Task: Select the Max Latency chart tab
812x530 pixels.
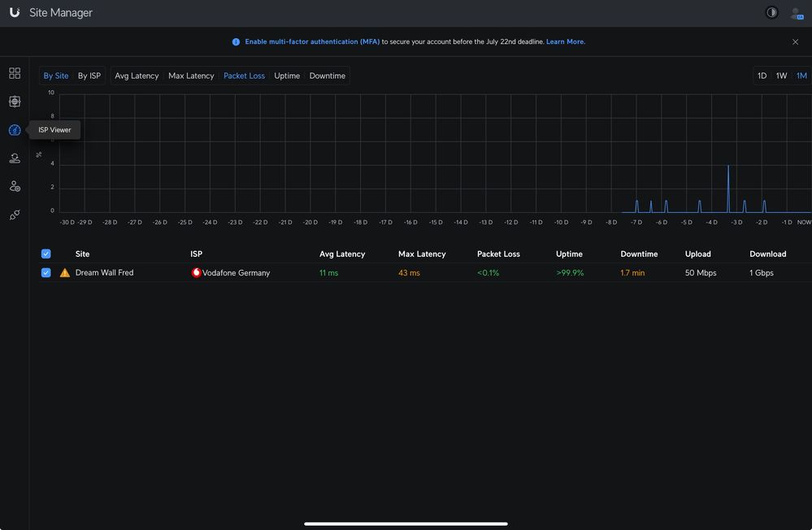Action: pyautogui.click(x=191, y=76)
